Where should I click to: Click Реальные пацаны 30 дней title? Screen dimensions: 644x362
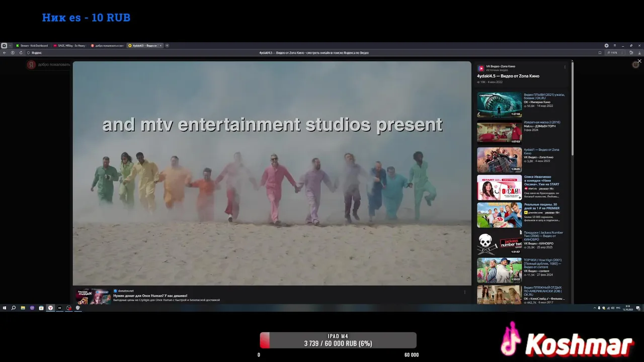(x=541, y=206)
